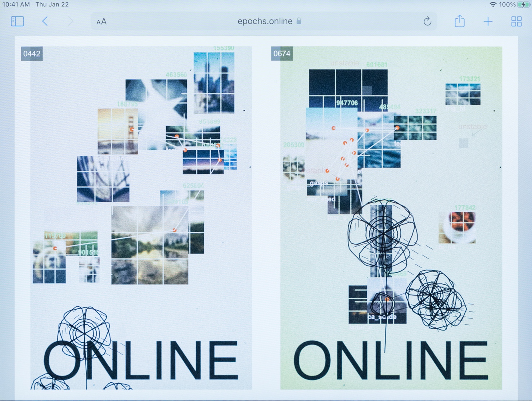Tap the coffee cup image tile labeled 177842
This screenshot has height=401, width=532.
tap(457, 227)
